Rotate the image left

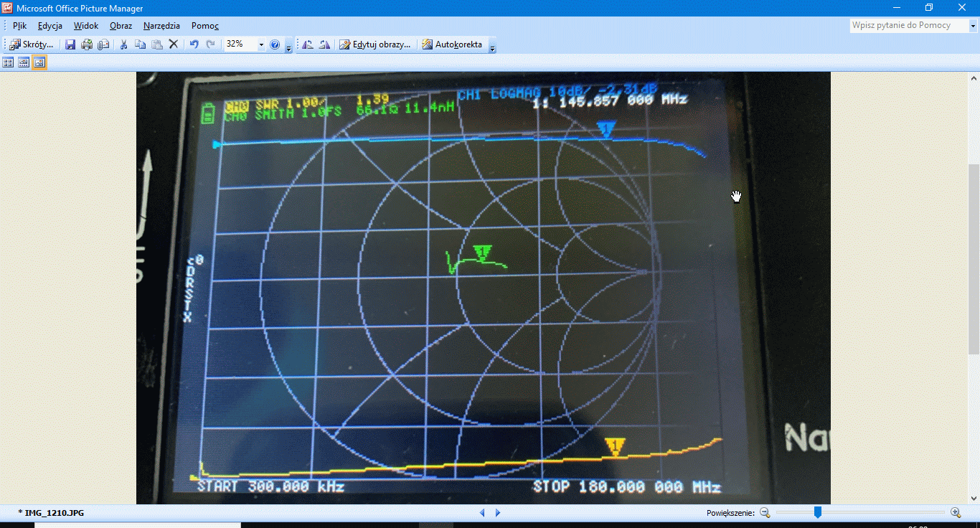(308, 44)
